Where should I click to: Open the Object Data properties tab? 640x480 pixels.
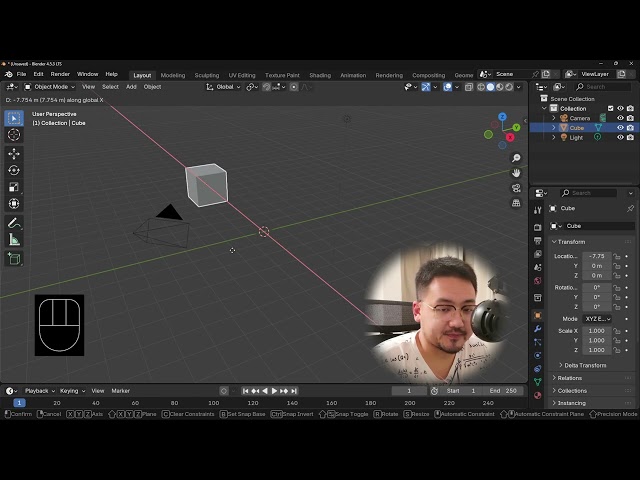click(x=538, y=382)
